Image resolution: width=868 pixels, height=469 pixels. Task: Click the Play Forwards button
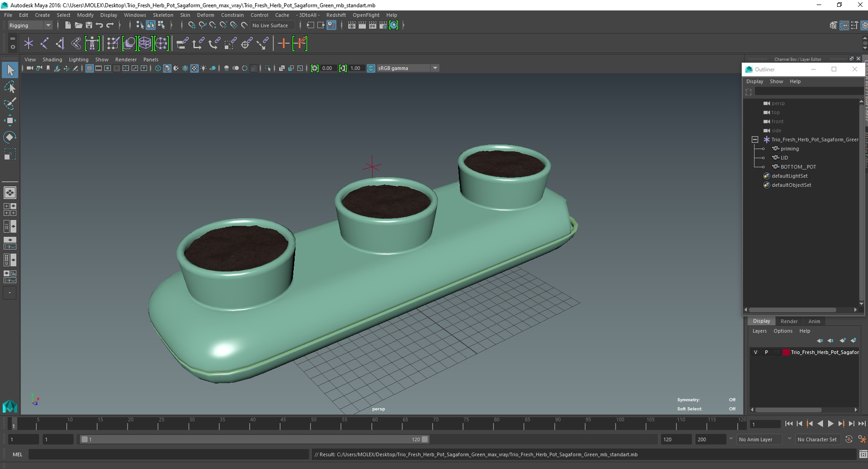click(x=830, y=424)
